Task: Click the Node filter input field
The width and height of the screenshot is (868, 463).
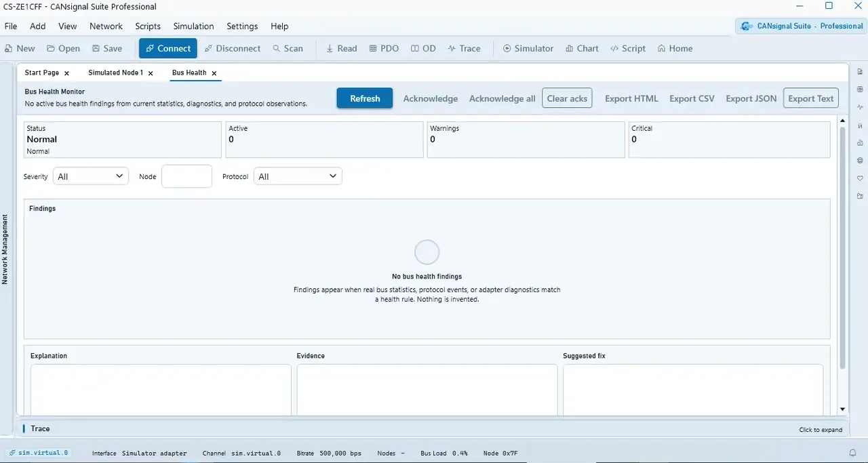Action: [x=187, y=176]
